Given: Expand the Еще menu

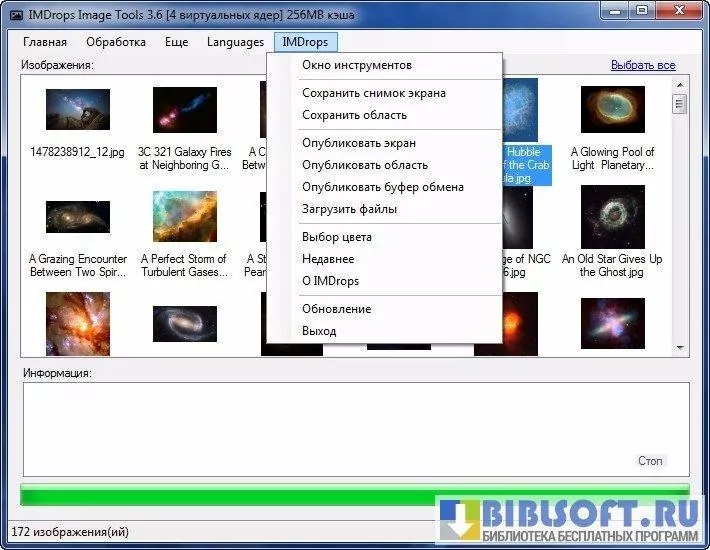Looking at the screenshot, I should pos(176,42).
